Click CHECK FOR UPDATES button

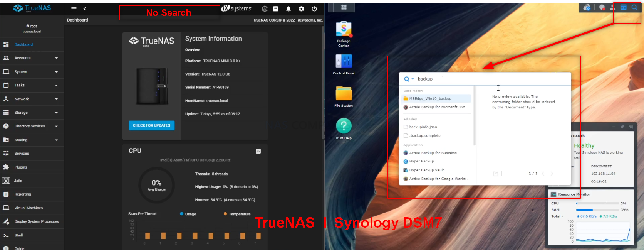(151, 125)
